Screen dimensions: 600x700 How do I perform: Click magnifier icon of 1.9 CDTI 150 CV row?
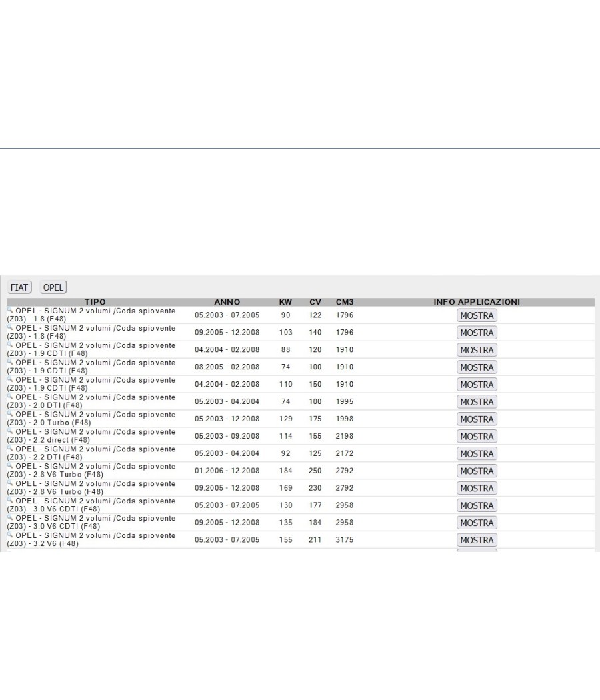point(10,379)
